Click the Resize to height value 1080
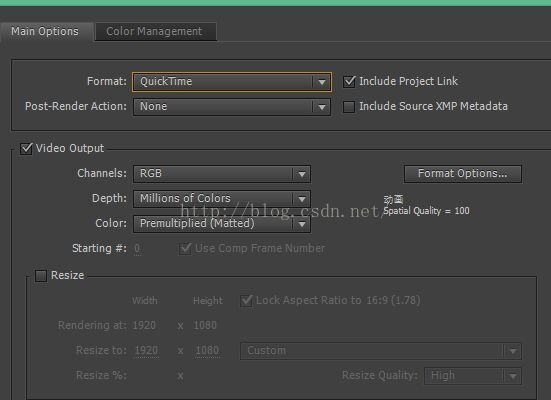 pos(207,351)
